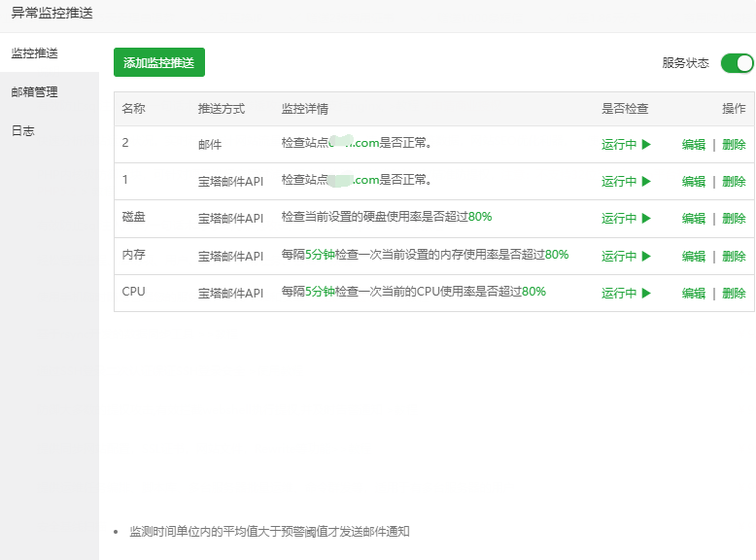Screen dimensions: 756x560
Task: Delete the monitor named 2
Action: [734, 144]
